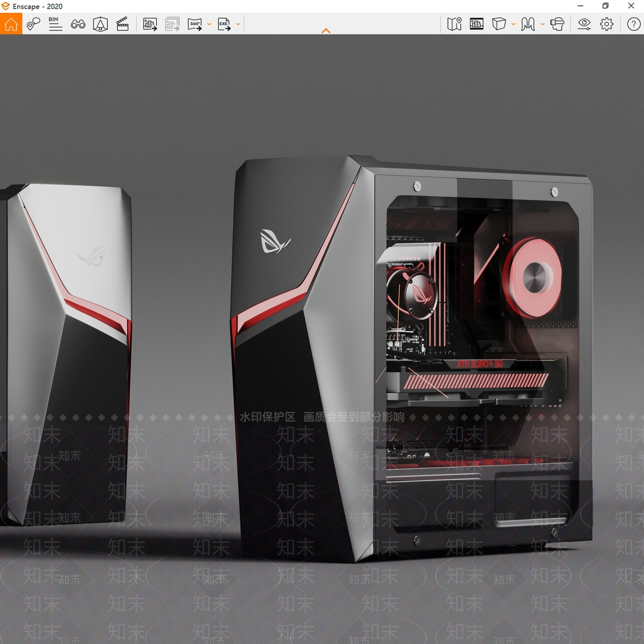Screen dimensions: 644x644
Task: Close the Enscape window
Action: pyautogui.click(x=631, y=6)
